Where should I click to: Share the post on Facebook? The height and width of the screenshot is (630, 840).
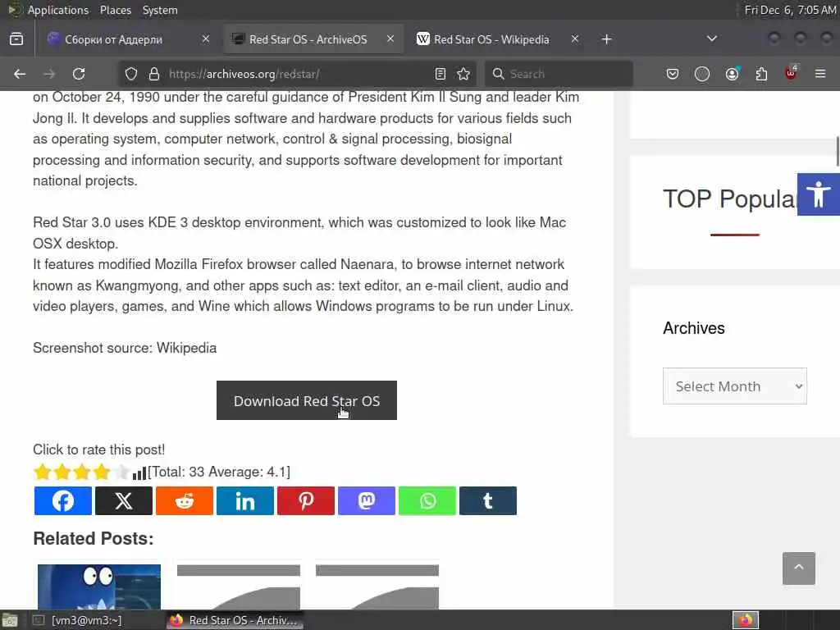62,501
